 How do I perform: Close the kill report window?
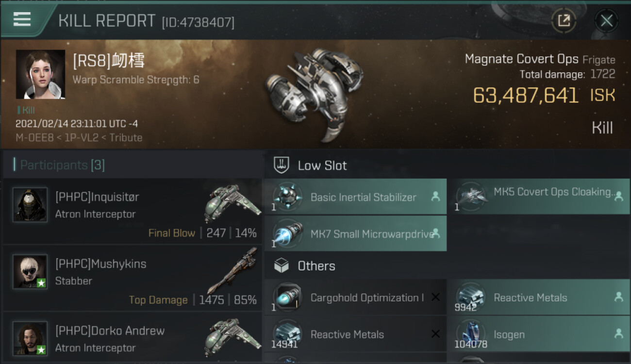(606, 20)
